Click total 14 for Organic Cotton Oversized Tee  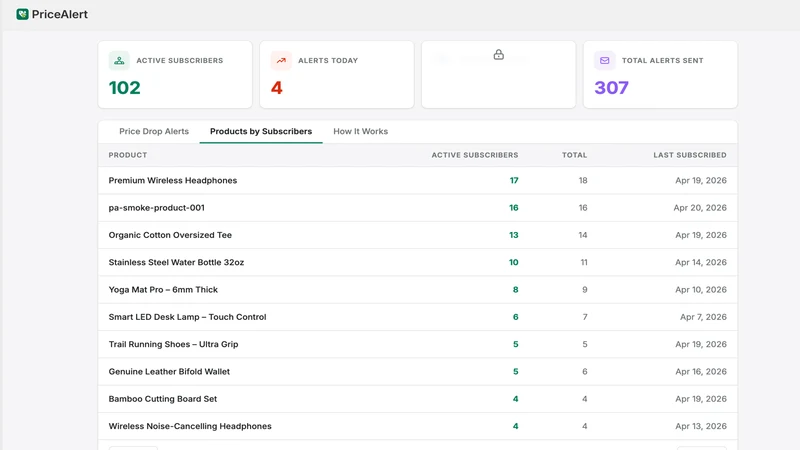click(583, 235)
